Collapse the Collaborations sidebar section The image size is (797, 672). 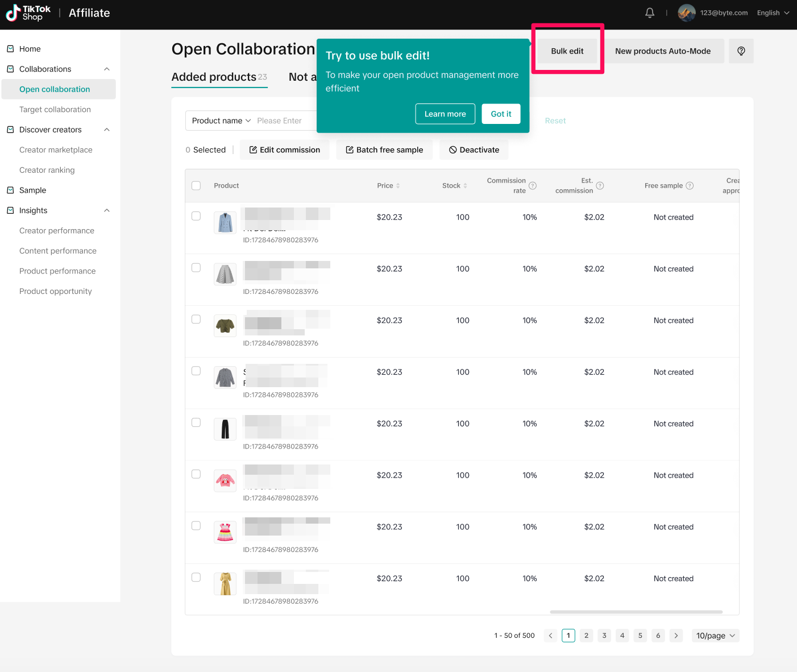coord(107,69)
